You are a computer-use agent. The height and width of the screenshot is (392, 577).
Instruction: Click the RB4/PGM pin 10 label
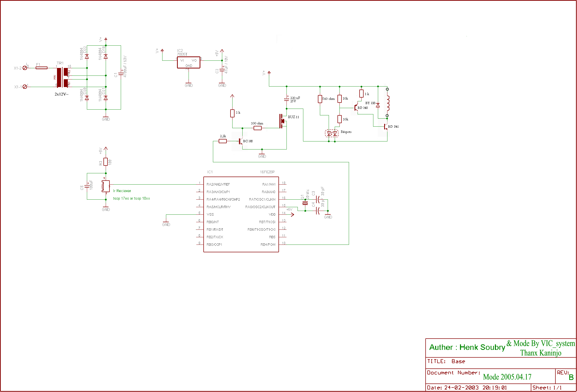pos(268,245)
